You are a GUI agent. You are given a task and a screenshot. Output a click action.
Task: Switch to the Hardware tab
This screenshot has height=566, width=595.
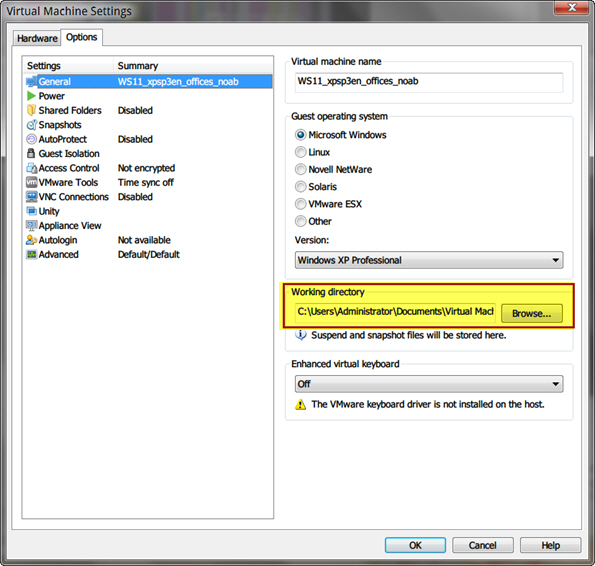37,38
